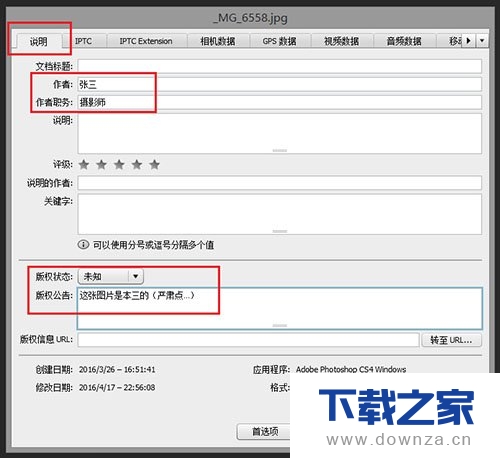Set rating to three stars
The height and width of the screenshot is (458, 500).
tap(119, 164)
